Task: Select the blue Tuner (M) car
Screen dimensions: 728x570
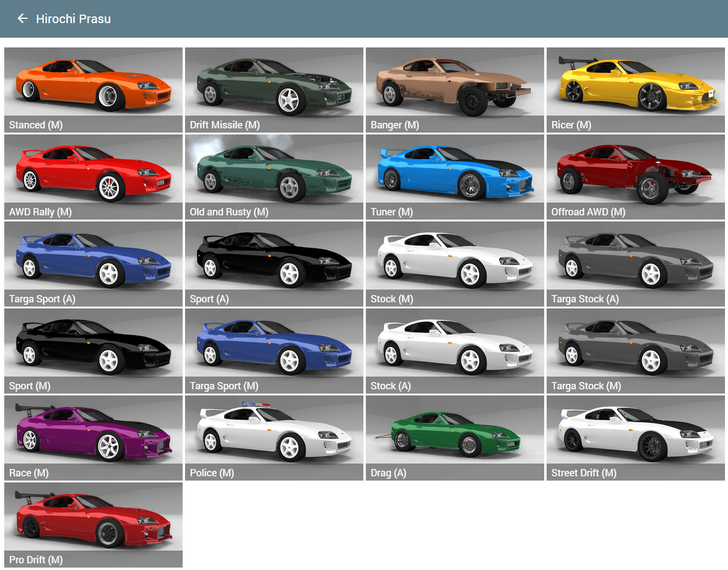Action: coord(455,177)
